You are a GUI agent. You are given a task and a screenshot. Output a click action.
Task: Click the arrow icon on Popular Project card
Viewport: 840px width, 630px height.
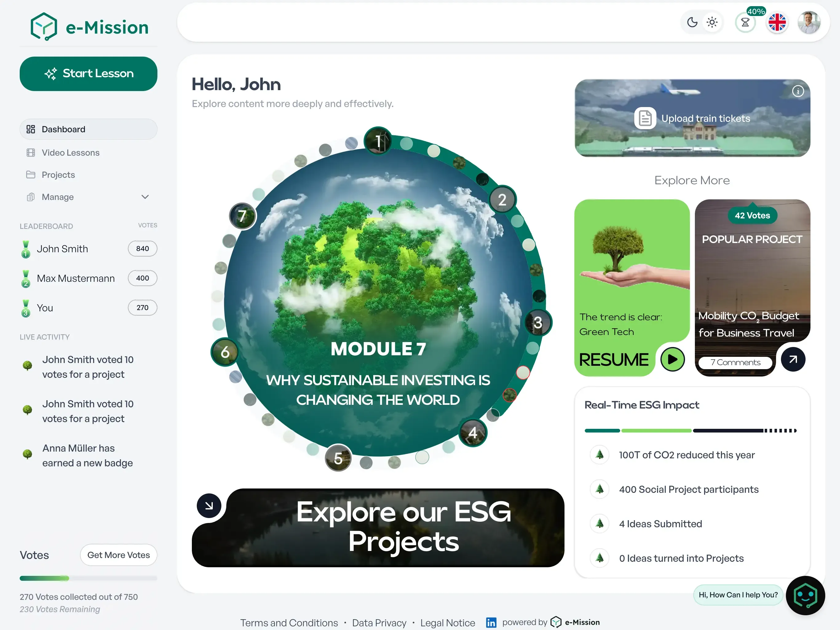coord(793,359)
